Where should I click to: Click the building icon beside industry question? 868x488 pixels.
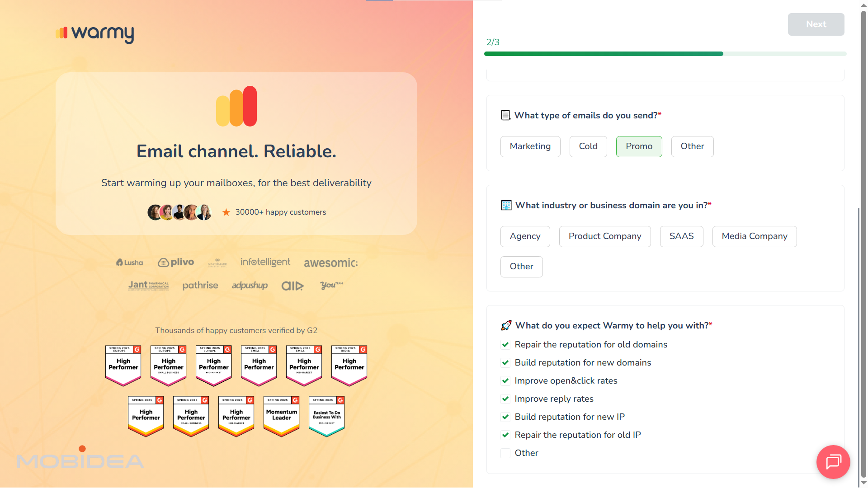coord(506,205)
